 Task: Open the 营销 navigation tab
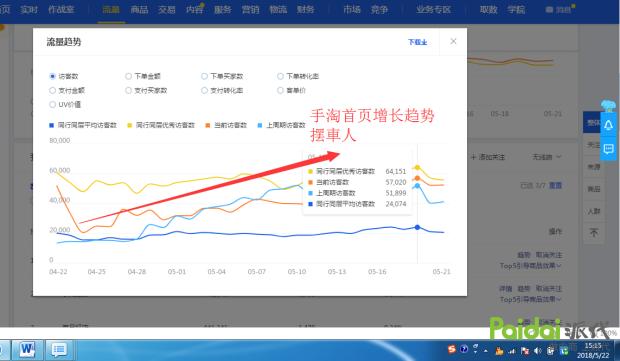click(x=250, y=9)
